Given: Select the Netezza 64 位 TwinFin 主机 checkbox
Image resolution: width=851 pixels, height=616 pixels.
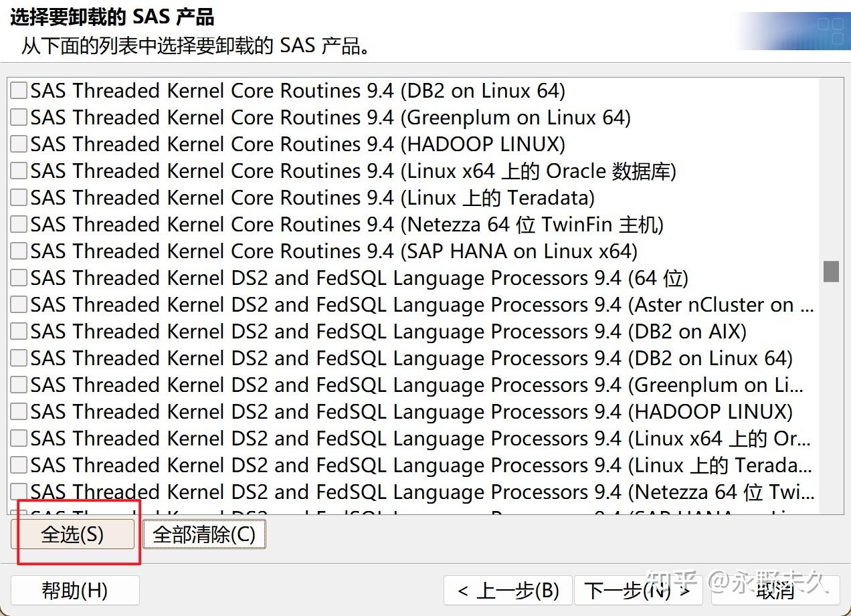Looking at the screenshot, I should coord(18,224).
